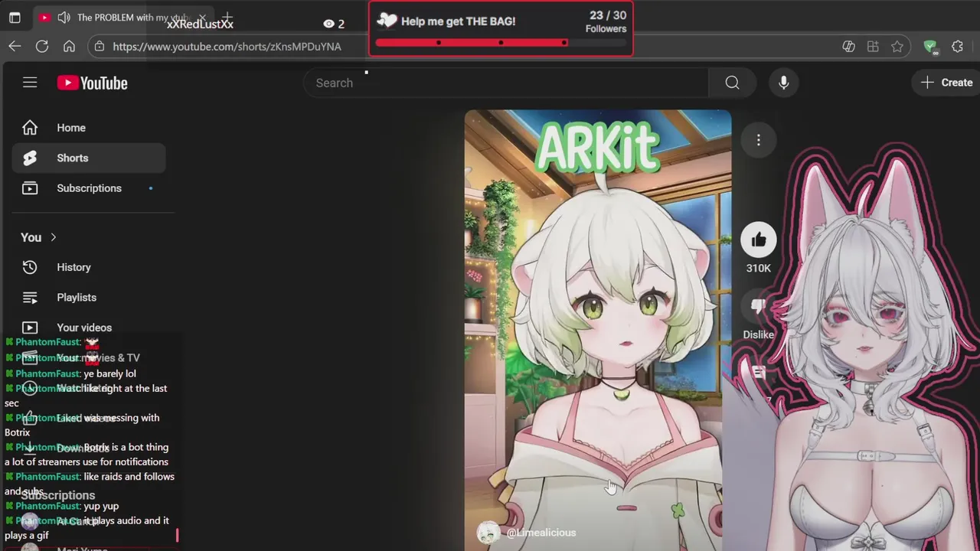The height and width of the screenshot is (551, 980).
Task: Open the @Limealicious channel link
Action: click(x=541, y=533)
